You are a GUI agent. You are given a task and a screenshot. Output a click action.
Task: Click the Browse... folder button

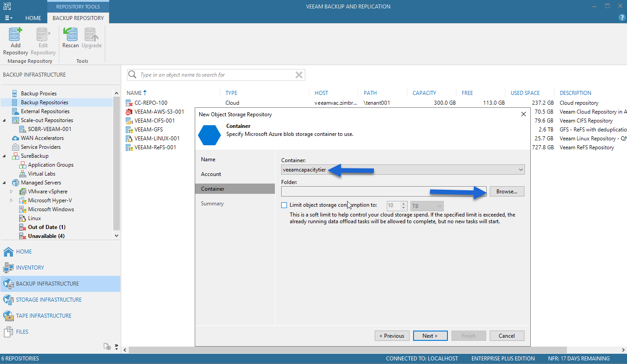coord(507,192)
